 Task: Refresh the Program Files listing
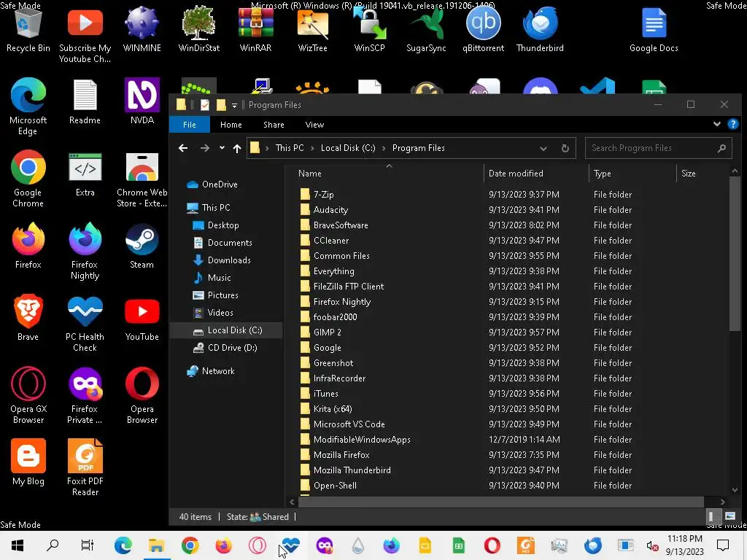[x=565, y=148]
